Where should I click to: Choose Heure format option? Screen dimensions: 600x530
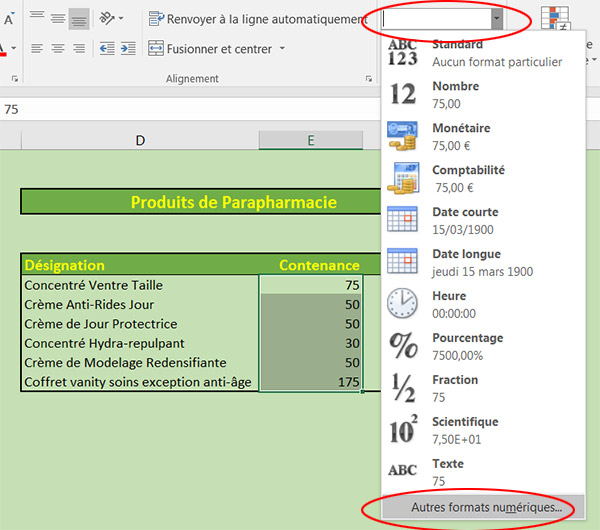click(483, 304)
